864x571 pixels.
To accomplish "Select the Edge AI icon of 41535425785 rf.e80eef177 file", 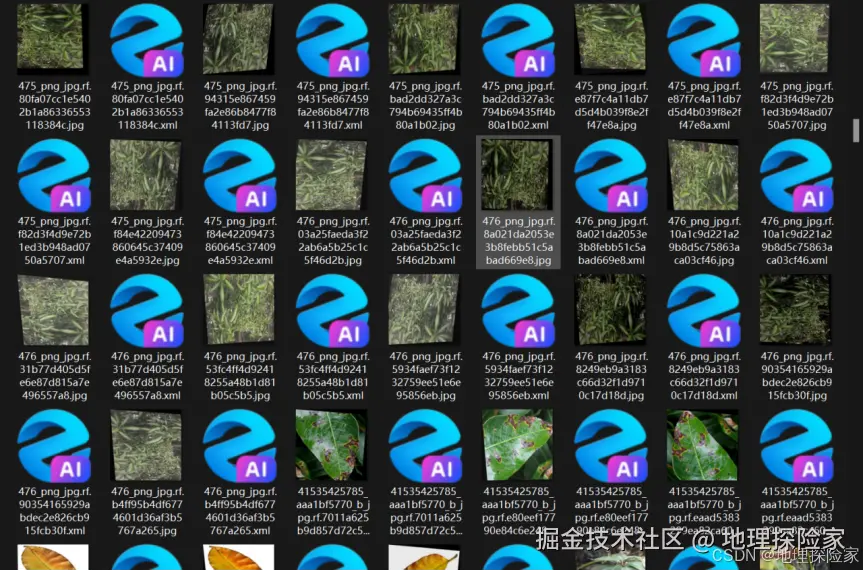I will 611,446.
